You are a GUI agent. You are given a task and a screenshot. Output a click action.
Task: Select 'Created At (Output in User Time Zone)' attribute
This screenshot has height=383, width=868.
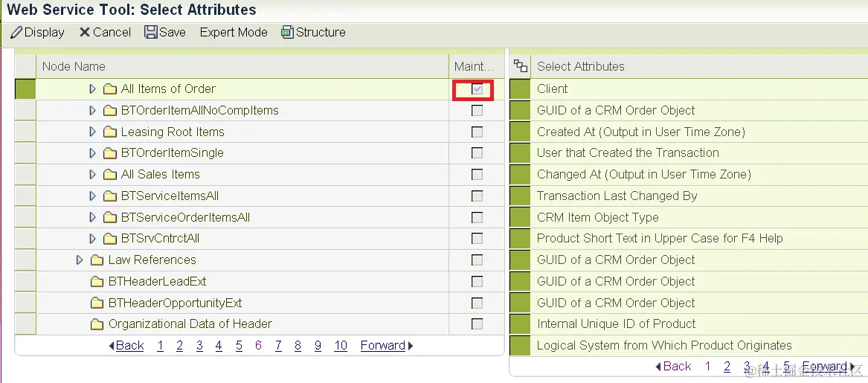[641, 132]
